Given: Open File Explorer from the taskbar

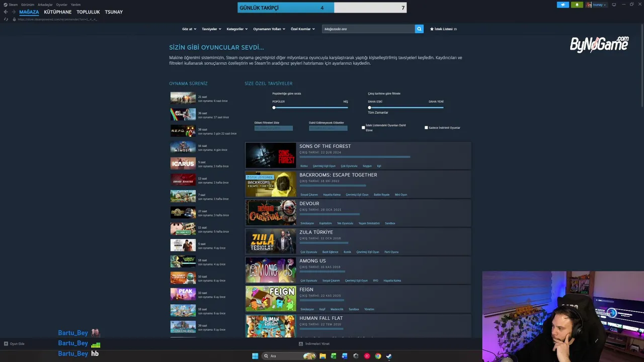Looking at the screenshot, I should (323, 356).
